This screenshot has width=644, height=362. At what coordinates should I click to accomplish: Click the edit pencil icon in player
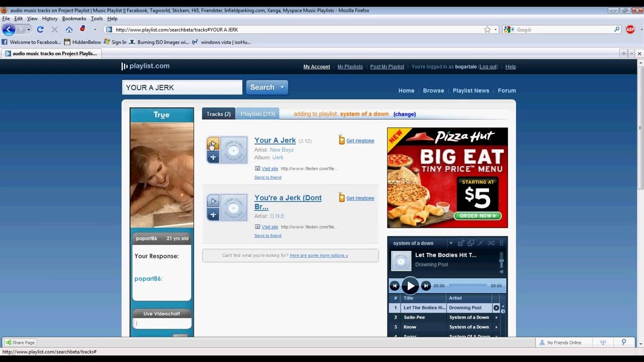pyautogui.click(x=480, y=243)
